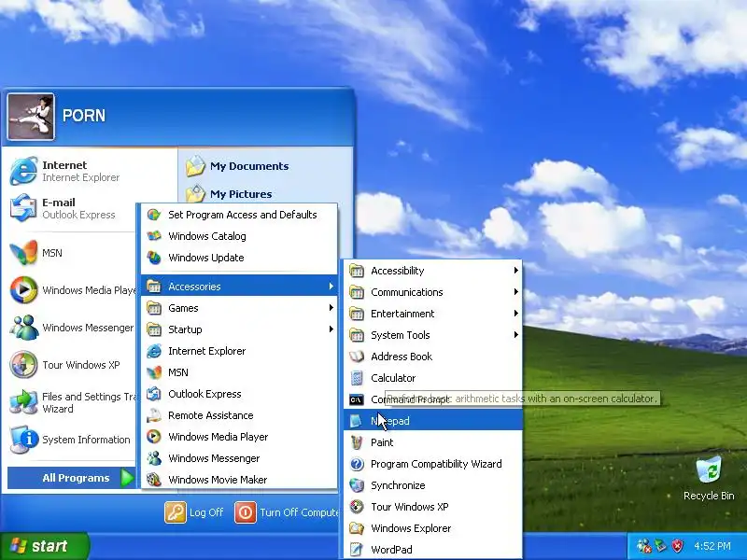Image resolution: width=747 pixels, height=560 pixels.
Task: Open Tour Windows XP in Accessories
Action: [432, 507]
